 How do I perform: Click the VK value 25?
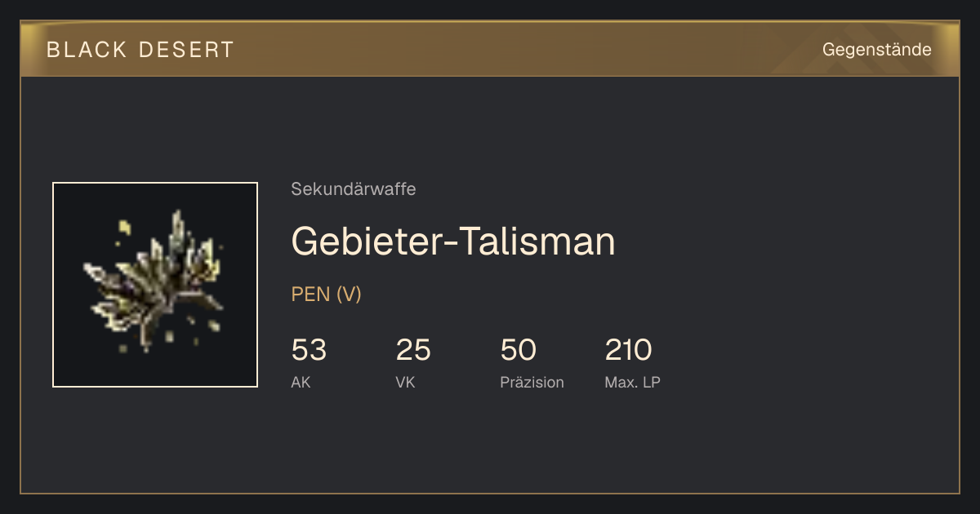pos(413,350)
